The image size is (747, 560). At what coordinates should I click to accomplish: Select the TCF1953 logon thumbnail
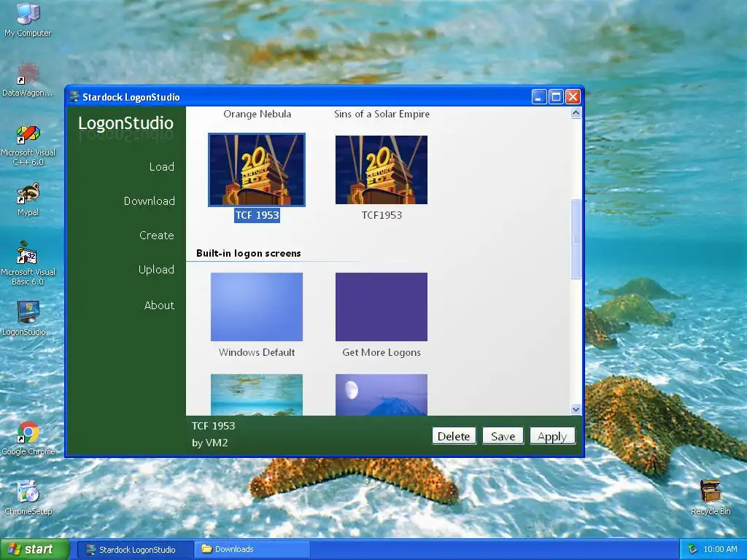point(381,170)
